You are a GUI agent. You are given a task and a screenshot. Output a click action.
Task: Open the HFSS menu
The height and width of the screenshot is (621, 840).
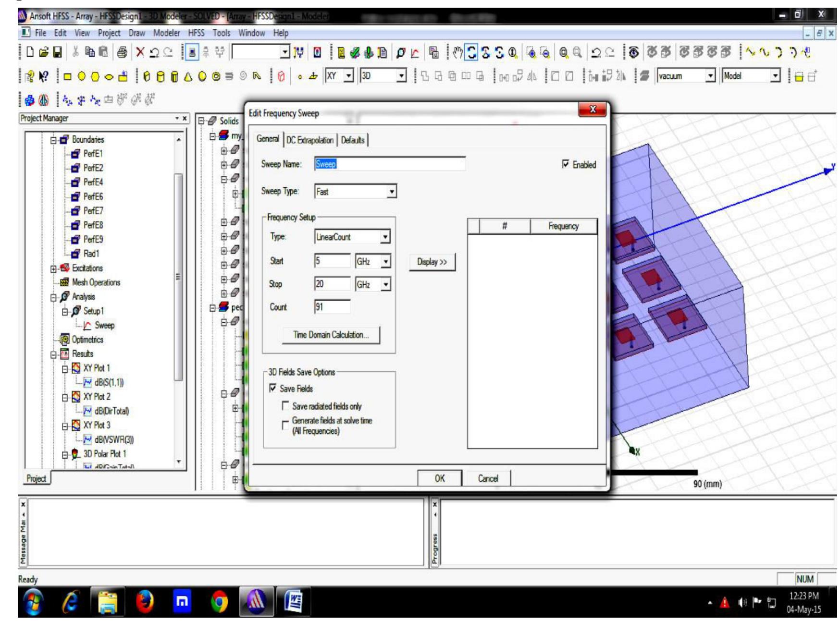coord(196,33)
